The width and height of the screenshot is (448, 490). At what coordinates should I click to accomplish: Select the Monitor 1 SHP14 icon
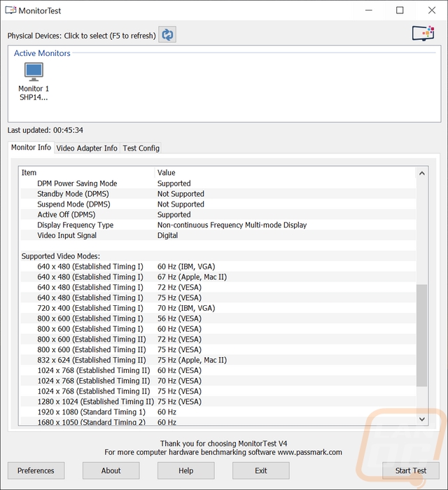click(34, 81)
